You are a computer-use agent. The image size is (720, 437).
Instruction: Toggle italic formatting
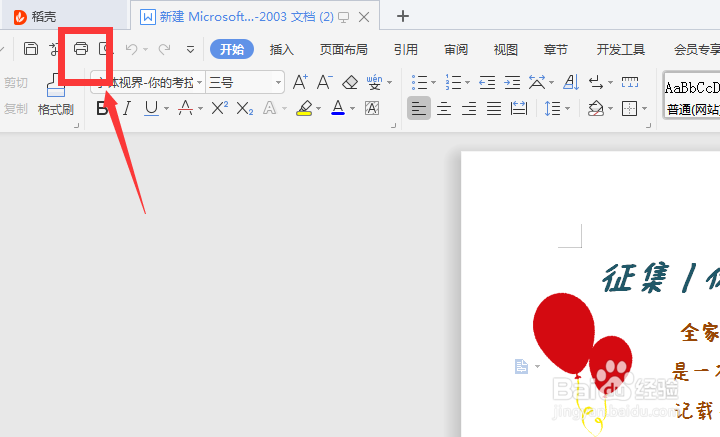[x=127, y=108]
